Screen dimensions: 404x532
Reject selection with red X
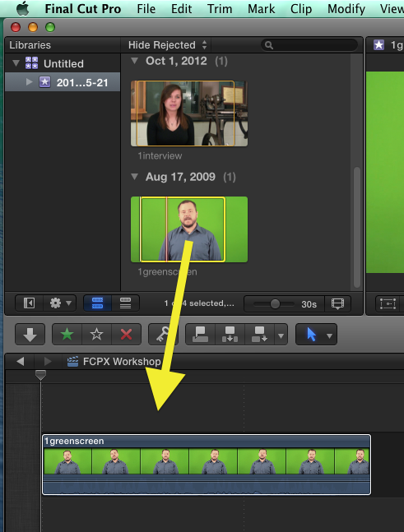coord(126,335)
